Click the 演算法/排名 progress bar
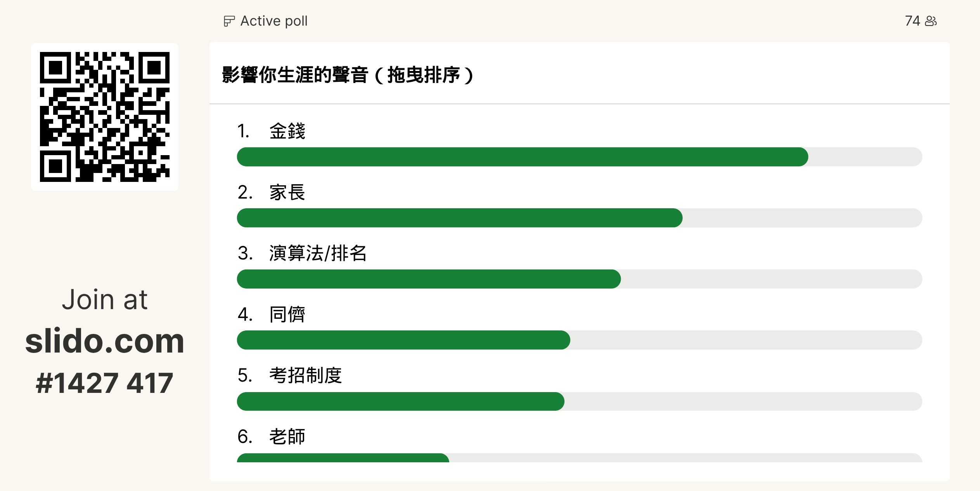The height and width of the screenshot is (491, 980). pos(429,279)
